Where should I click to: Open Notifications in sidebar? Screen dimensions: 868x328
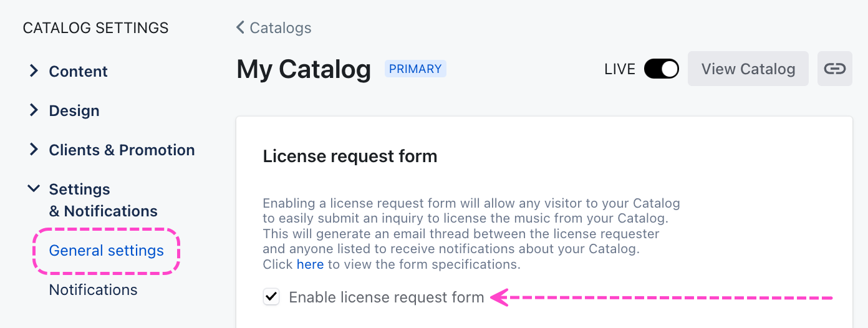[x=93, y=290]
